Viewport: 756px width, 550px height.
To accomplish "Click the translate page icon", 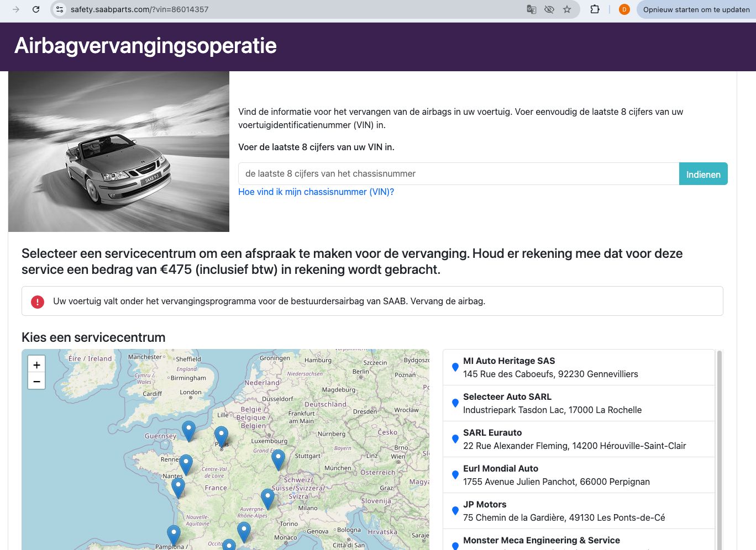I will tap(531, 9).
